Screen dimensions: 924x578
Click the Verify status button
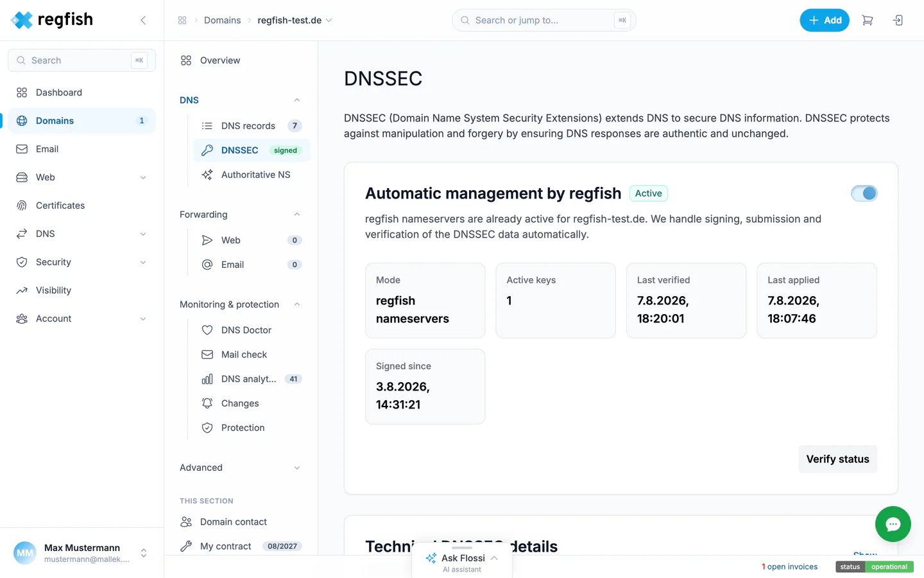pos(837,459)
